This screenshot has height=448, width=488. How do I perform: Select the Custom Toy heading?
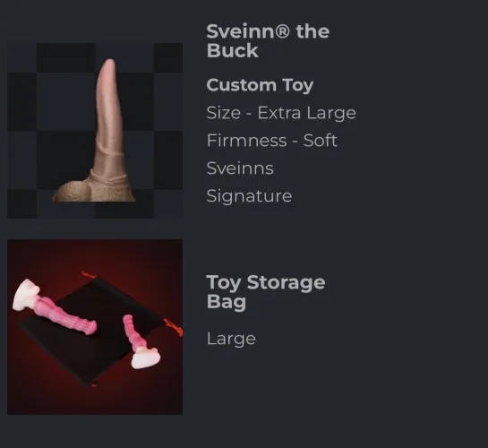pos(260,85)
